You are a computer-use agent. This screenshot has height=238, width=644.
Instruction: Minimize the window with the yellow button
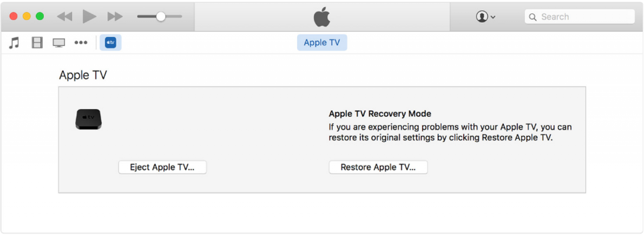[27, 16]
